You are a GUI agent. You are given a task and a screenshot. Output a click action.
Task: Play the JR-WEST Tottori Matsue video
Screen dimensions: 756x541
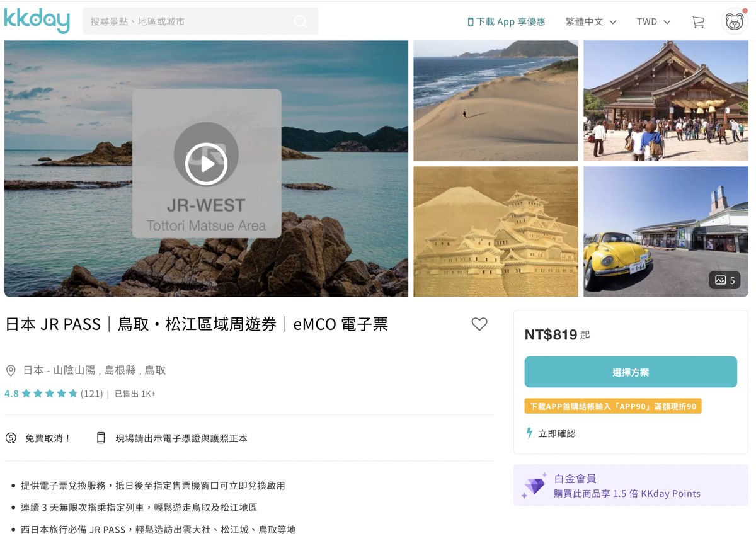(206, 164)
